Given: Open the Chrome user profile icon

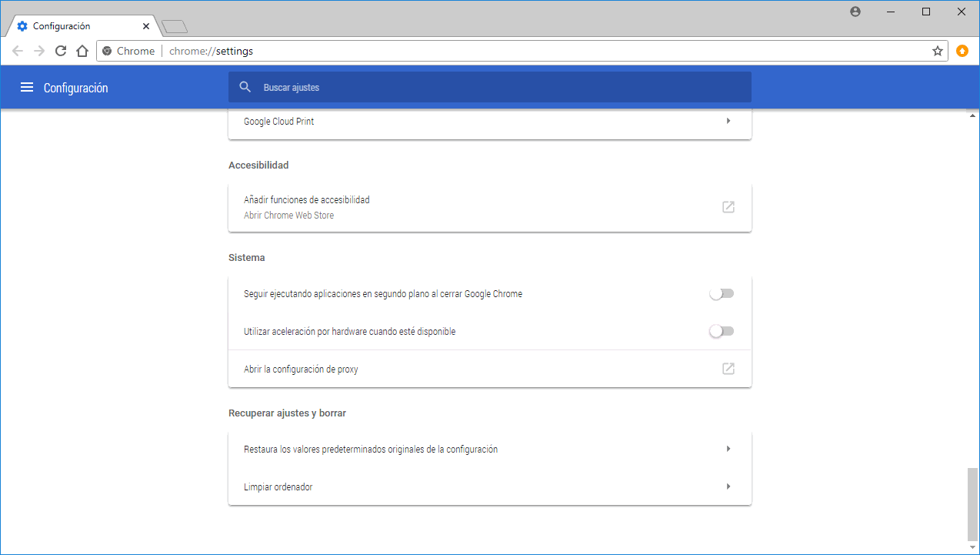Looking at the screenshot, I should [x=855, y=12].
